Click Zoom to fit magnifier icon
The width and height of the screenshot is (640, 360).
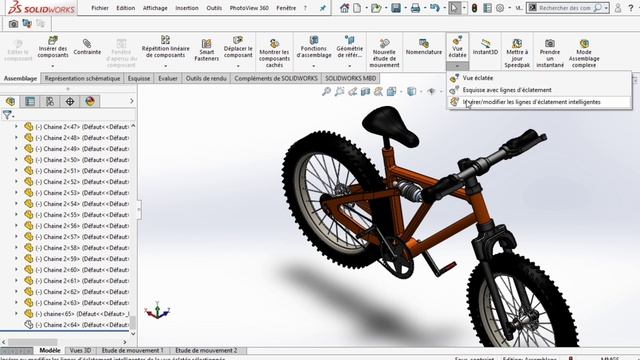(327, 91)
